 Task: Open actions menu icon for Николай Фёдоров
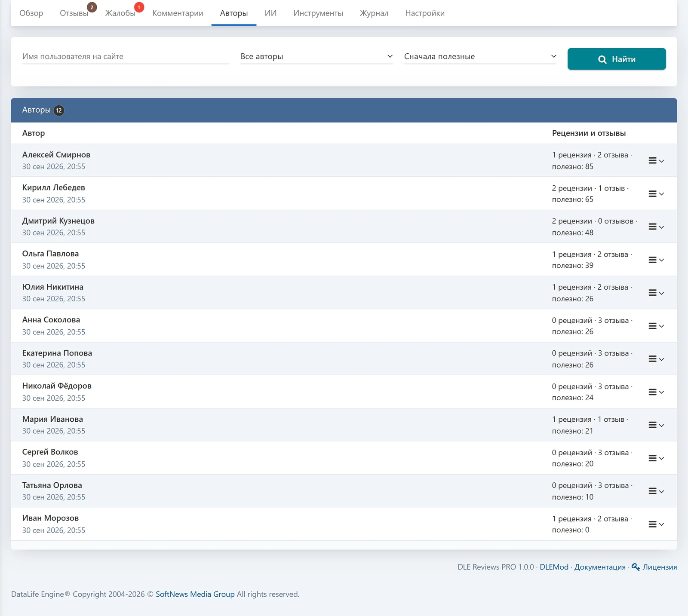(656, 392)
